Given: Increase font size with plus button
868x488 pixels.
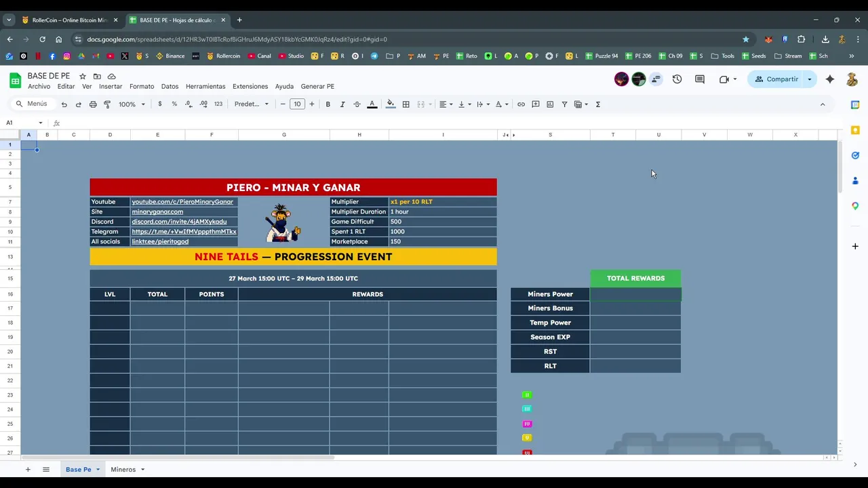Looking at the screenshot, I should [312, 104].
